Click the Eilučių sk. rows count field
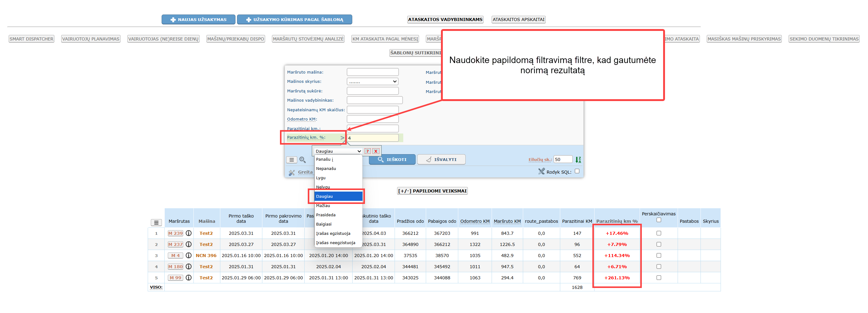 coord(563,160)
